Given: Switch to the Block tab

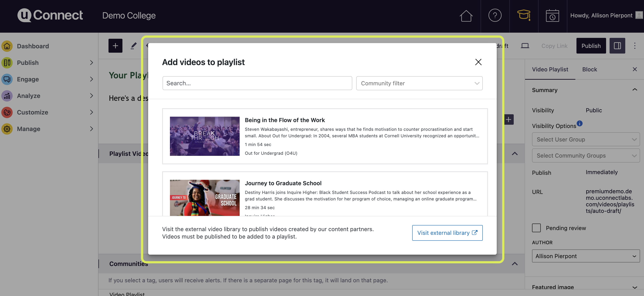Looking at the screenshot, I should 590,69.
